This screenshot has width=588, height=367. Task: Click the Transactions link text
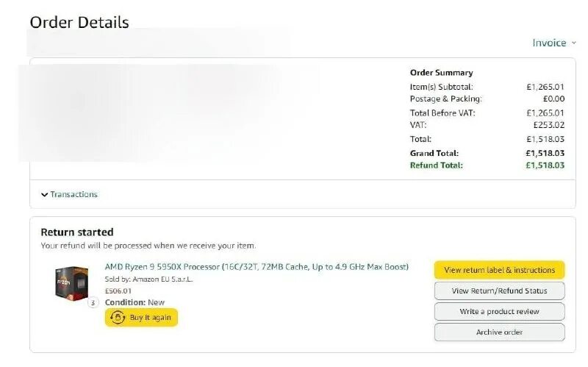click(73, 195)
